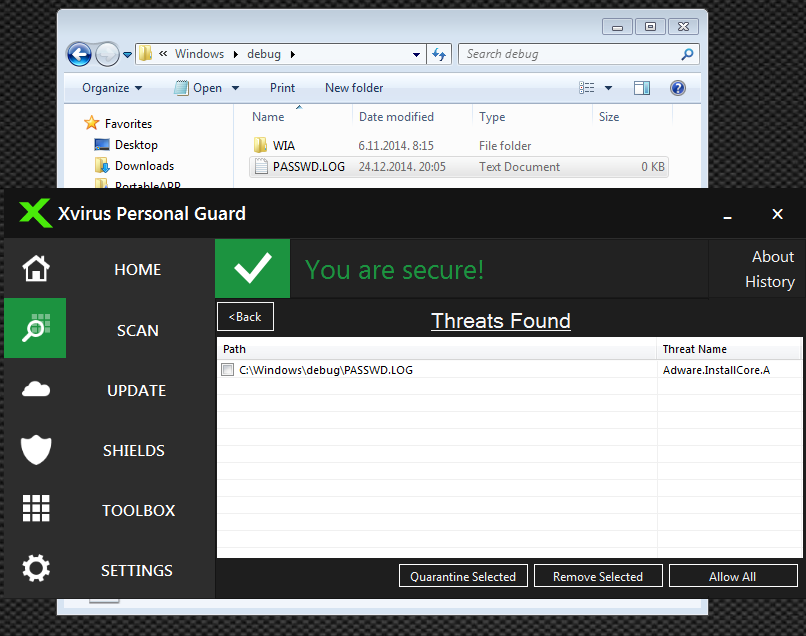Click the Scan magnifier icon
This screenshot has height=636, width=806.
[35, 328]
